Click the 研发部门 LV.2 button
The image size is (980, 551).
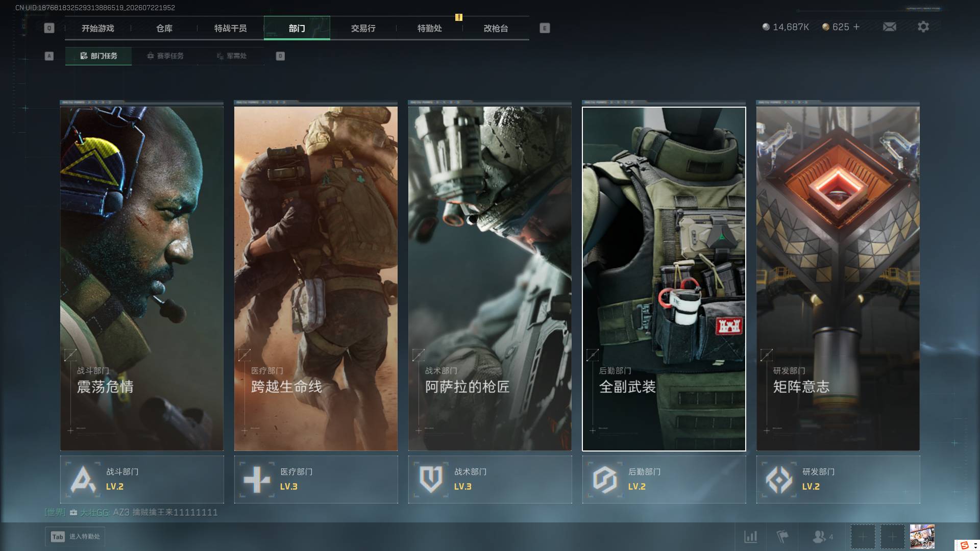click(x=838, y=480)
